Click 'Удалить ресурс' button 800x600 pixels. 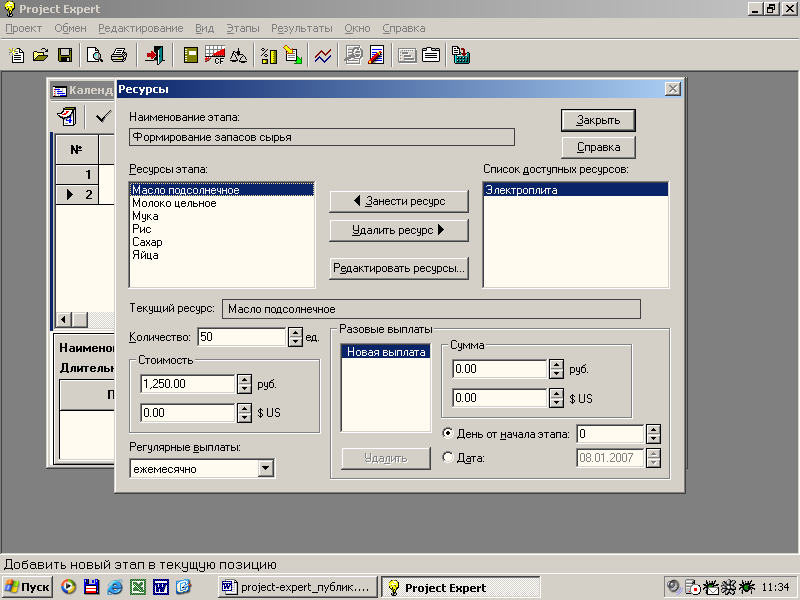click(x=399, y=230)
